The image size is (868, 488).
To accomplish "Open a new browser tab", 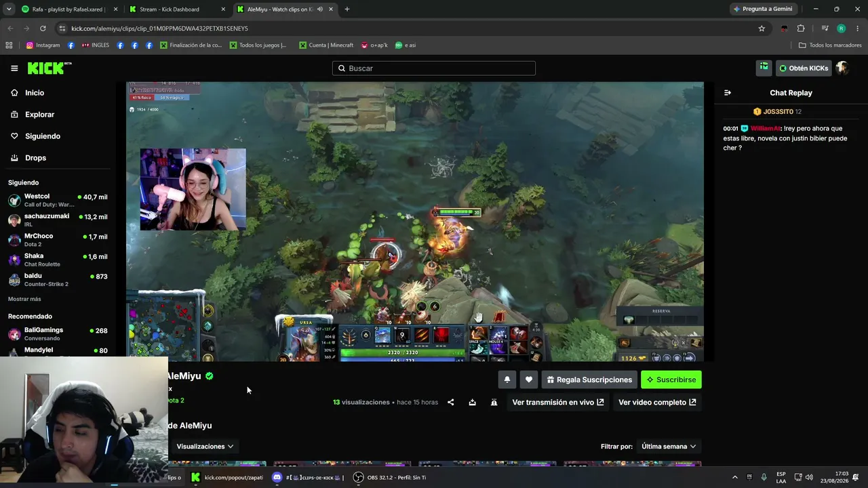I will tap(347, 9).
